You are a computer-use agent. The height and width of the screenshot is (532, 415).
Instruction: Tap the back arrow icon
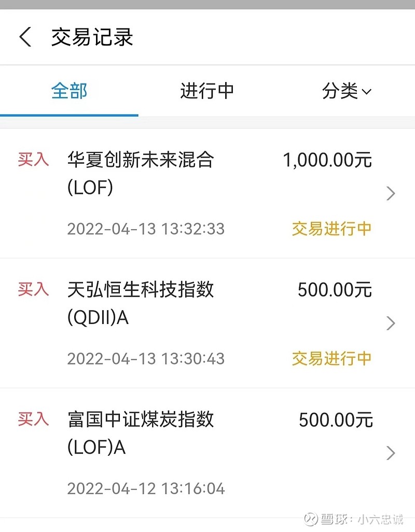[25, 38]
